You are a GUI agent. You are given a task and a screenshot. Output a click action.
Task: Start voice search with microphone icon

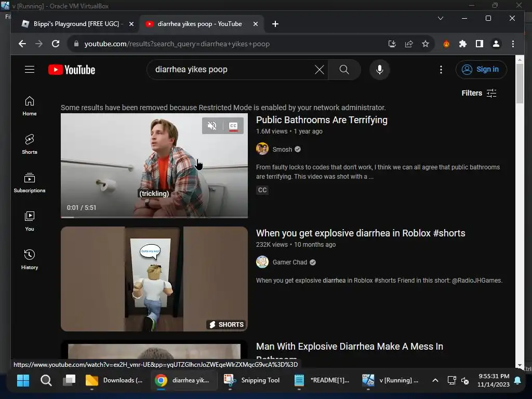pyautogui.click(x=380, y=70)
